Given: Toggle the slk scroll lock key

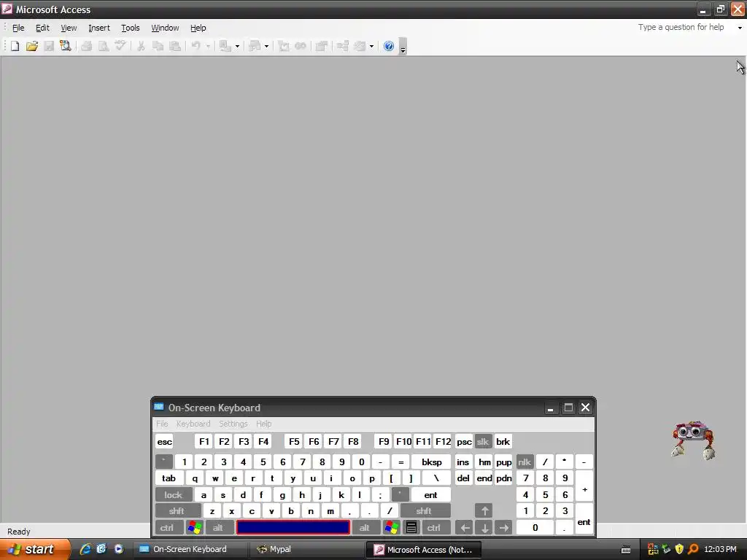Looking at the screenshot, I should [483, 441].
